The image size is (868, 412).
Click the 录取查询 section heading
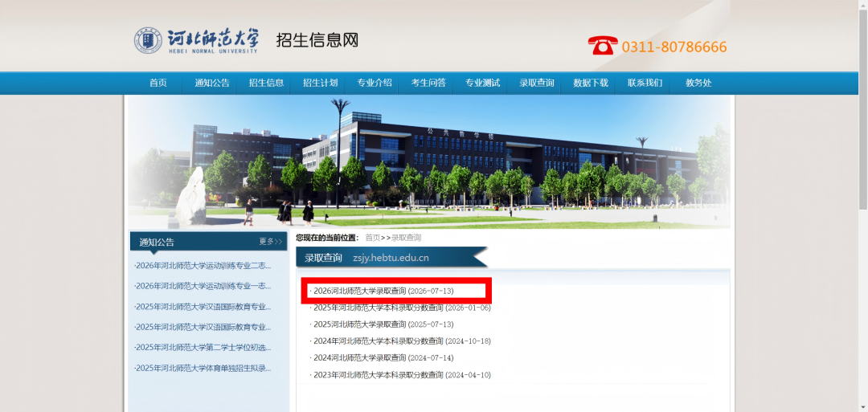(x=323, y=258)
